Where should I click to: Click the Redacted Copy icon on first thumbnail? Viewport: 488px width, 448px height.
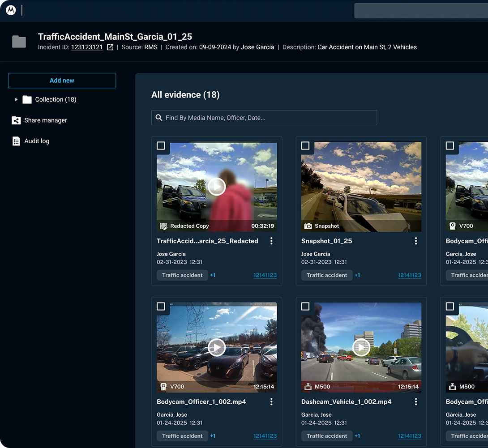(163, 226)
